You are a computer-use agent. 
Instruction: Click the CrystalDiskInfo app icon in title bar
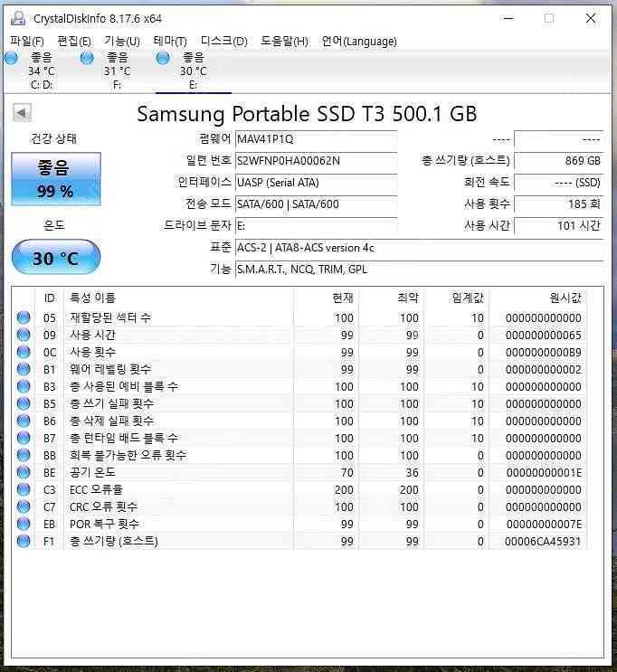click(18, 18)
